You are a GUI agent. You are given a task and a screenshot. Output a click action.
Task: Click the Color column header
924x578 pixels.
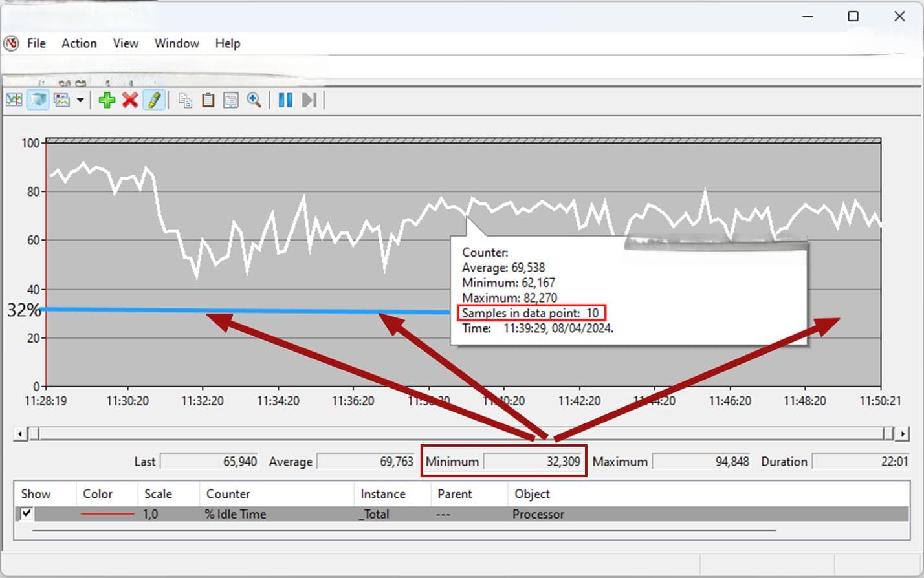98,494
